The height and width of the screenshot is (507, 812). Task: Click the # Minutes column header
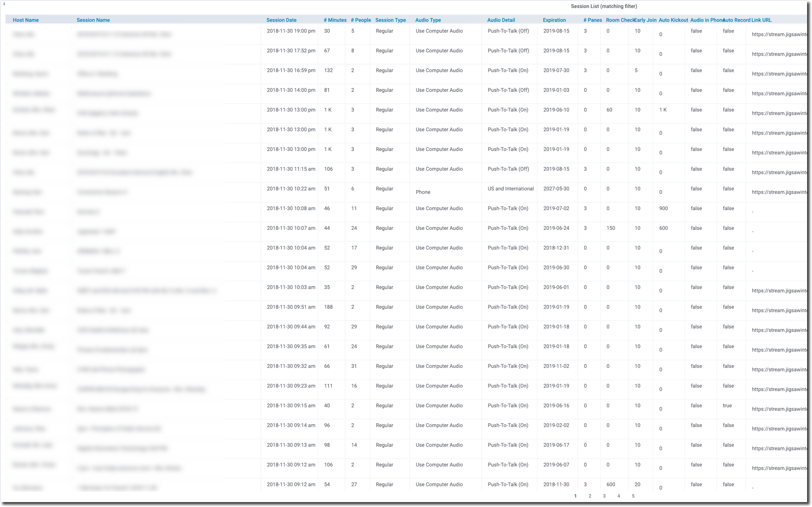(x=335, y=20)
